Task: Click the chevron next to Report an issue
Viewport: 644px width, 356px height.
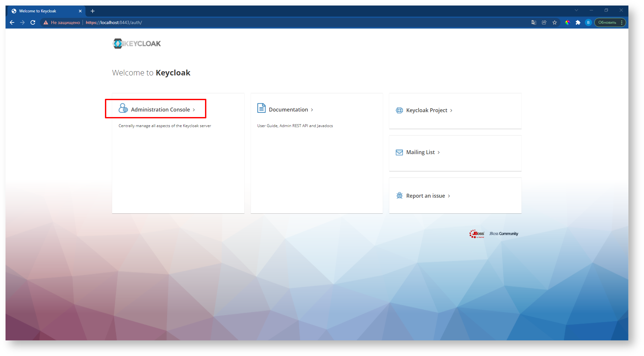Action: [x=449, y=196]
